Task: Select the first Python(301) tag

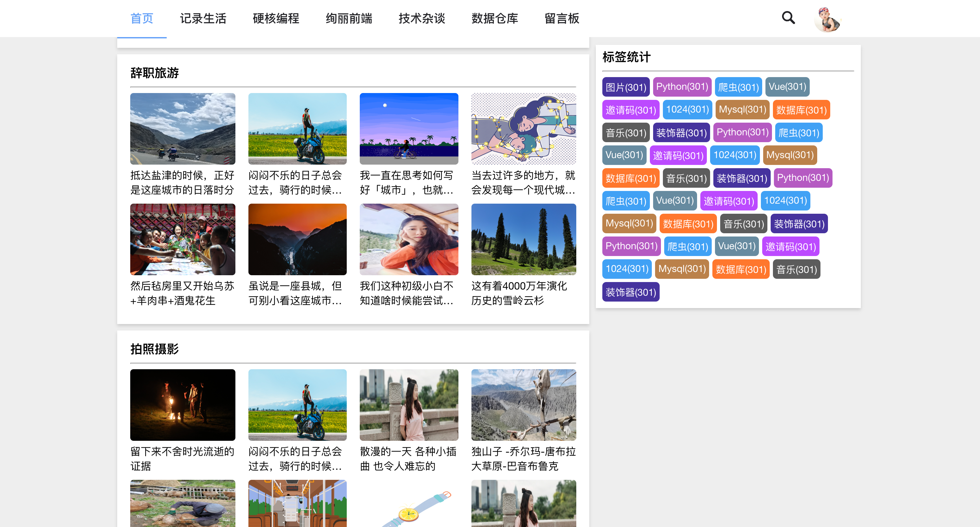Action: tap(682, 87)
